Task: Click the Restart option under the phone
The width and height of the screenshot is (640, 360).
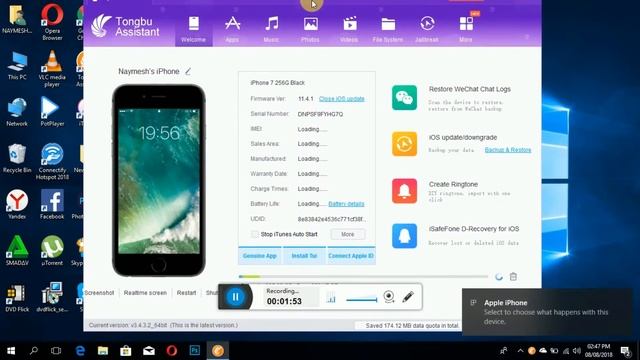Action: pyautogui.click(x=187, y=293)
